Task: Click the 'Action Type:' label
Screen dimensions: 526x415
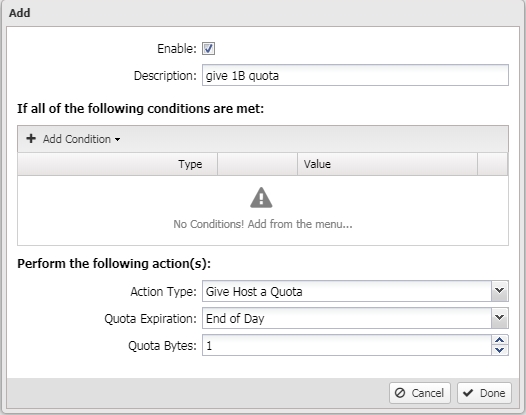Action: point(163,292)
